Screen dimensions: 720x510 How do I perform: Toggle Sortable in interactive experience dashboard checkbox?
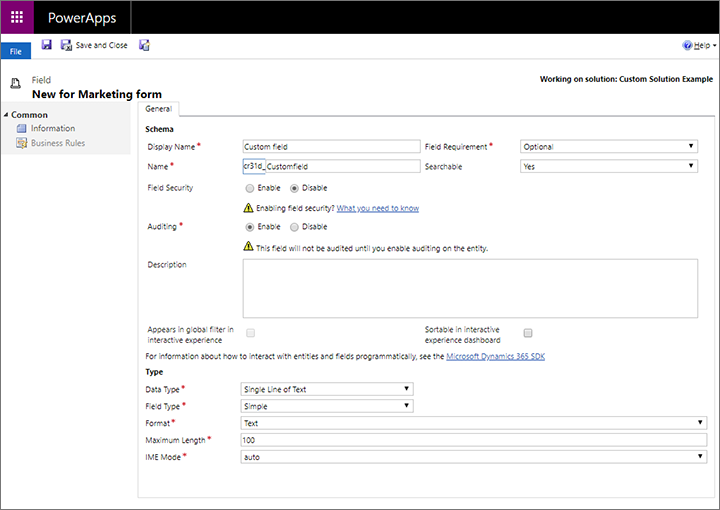tap(528, 333)
